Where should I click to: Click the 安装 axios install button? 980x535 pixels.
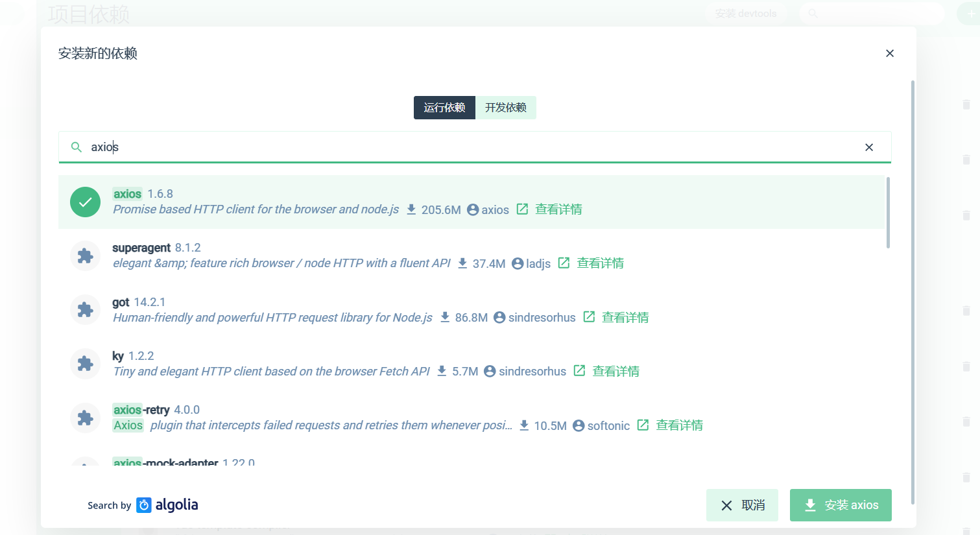click(x=841, y=505)
